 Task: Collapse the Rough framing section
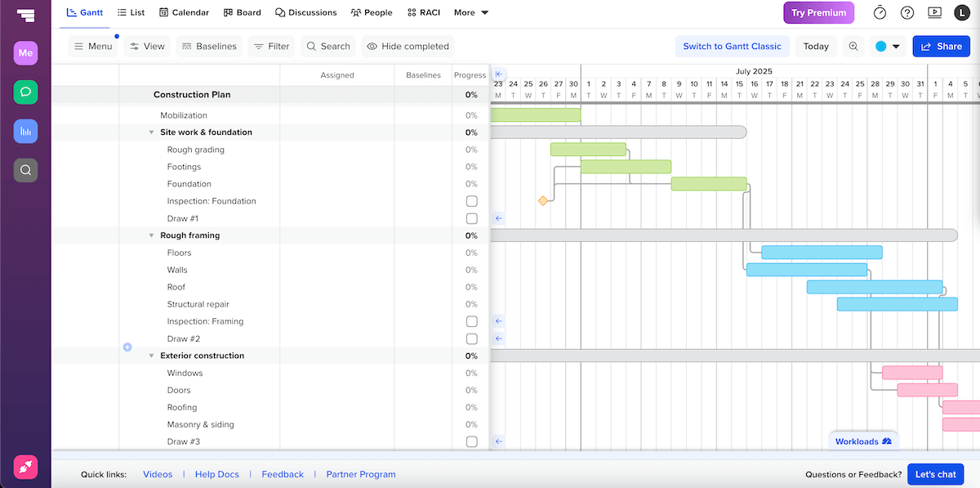(151, 235)
